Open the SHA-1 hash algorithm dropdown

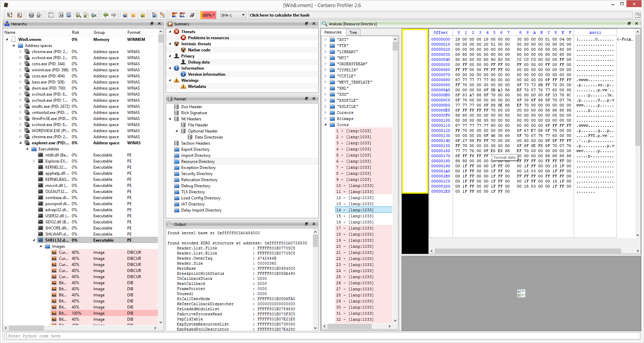[233, 15]
